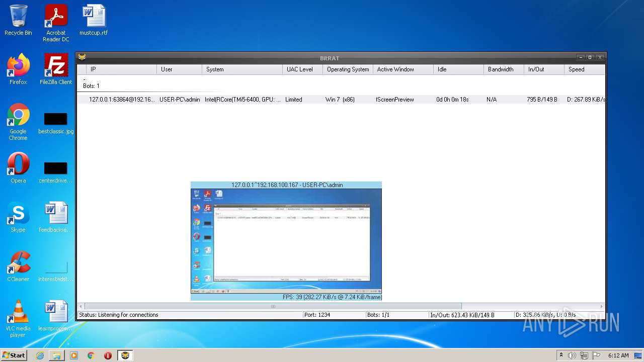The height and width of the screenshot is (362, 644).
Task: Click the scrollbar left arrow
Action: (80, 306)
